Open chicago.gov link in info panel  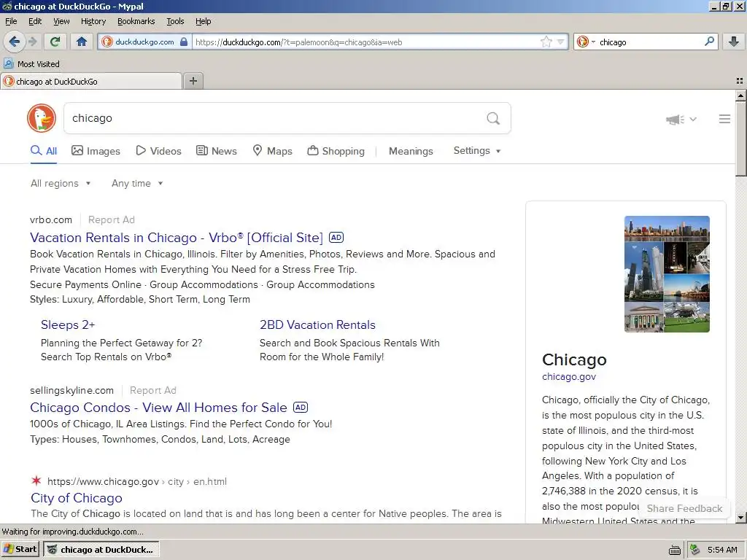click(x=569, y=376)
